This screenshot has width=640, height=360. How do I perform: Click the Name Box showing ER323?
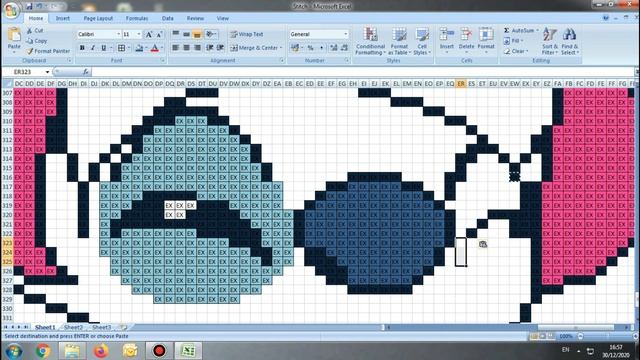27,72
